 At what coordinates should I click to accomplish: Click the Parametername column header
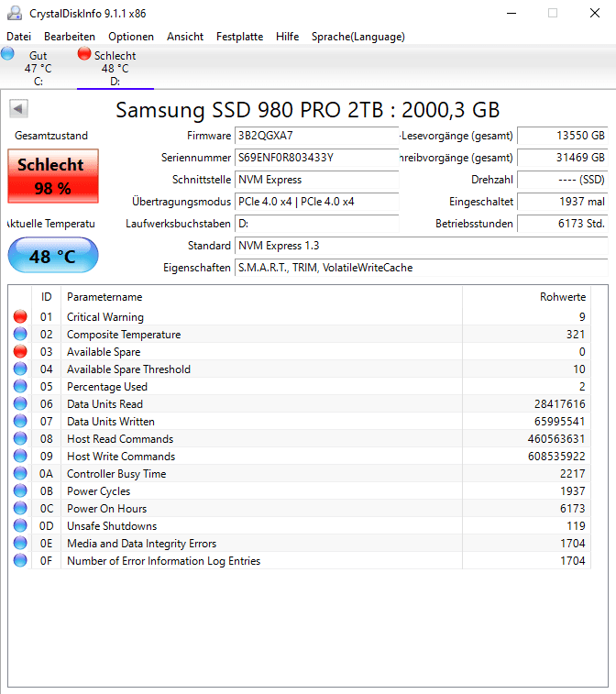pos(261,296)
